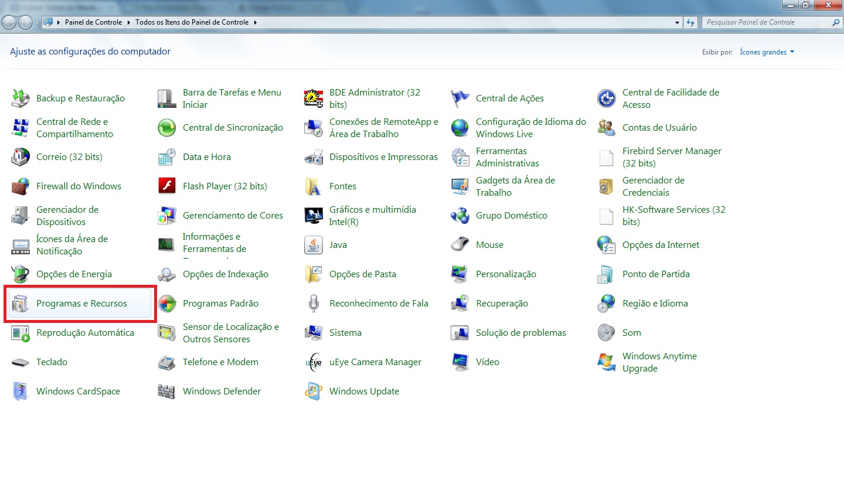Image resolution: width=844 pixels, height=504 pixels.
Task: Open the Opções da Internet icon
Action: (607, 245)
